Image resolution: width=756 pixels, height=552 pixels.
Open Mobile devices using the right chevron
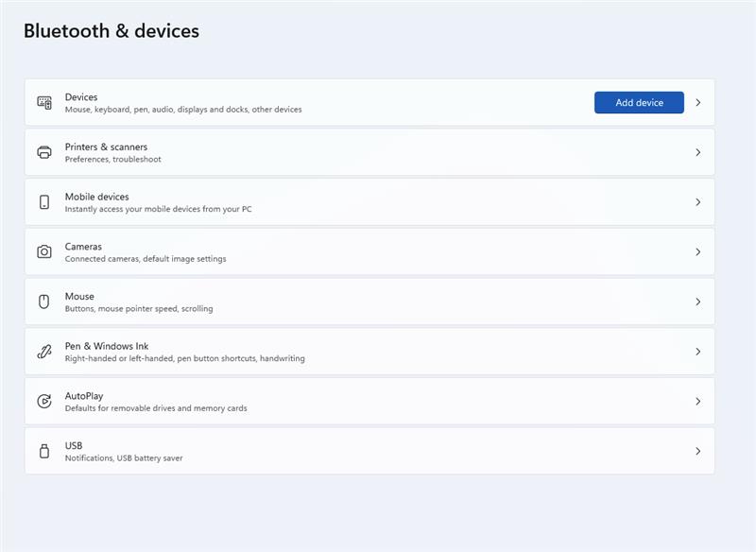click(698, 202)
